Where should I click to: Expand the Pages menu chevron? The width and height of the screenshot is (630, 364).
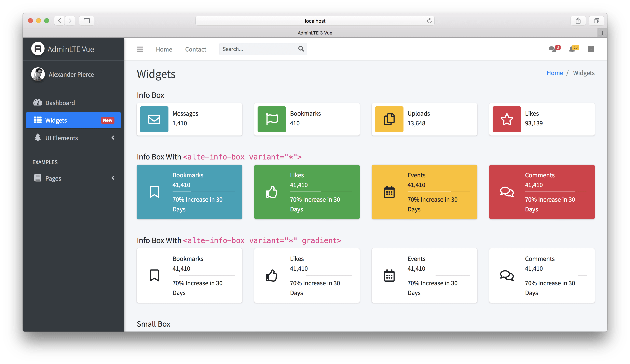point(113,178)
